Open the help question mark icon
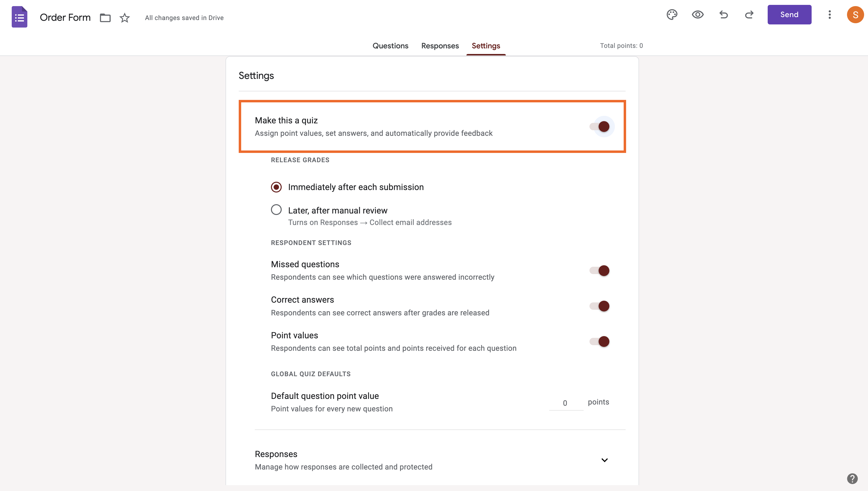The image size is (868, 491). (852, 478)
